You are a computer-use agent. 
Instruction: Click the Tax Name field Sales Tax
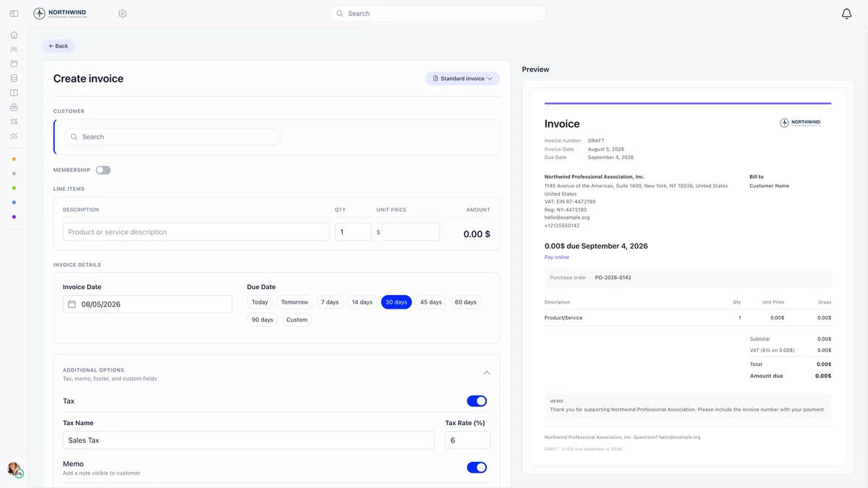(x=249, y=440)
